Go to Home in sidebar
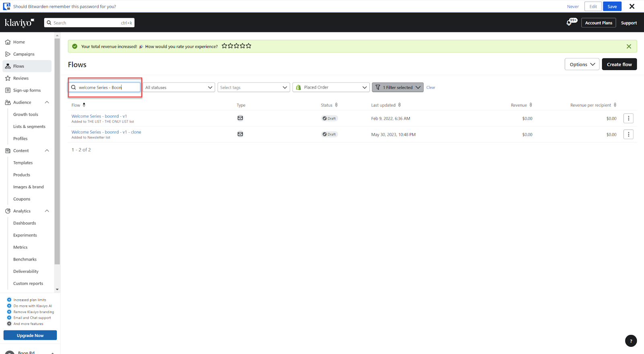This screenshot has width=644, height=354. [x=27, y=42]
